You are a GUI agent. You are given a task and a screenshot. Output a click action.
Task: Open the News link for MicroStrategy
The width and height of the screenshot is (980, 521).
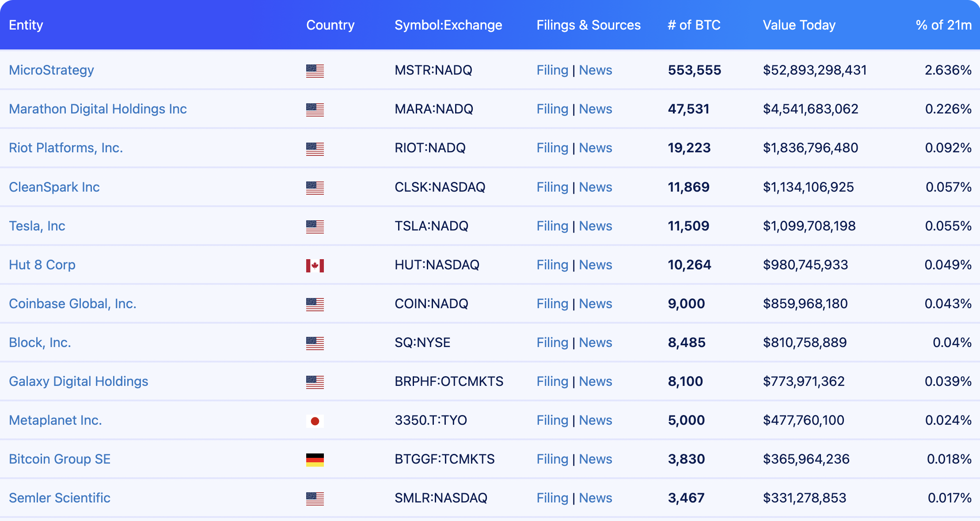pos(596,70)
